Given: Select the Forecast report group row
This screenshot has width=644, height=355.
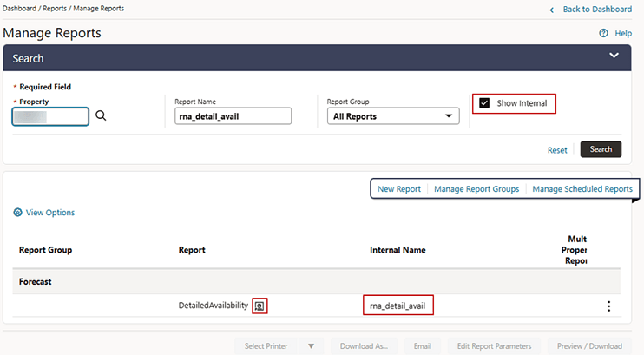Looking at the screenshot, I should click(316, 281).
